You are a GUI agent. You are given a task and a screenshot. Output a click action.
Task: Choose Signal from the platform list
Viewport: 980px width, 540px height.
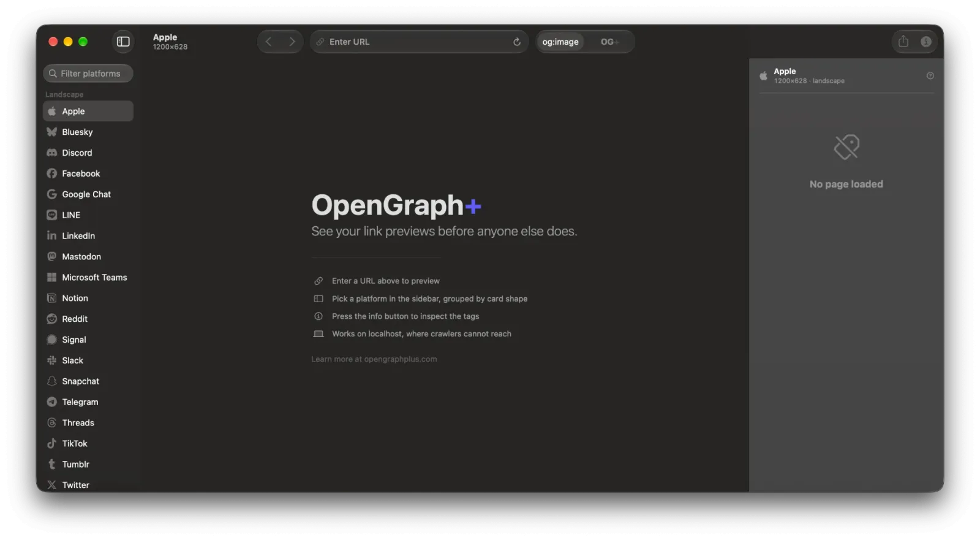tap(88, 340)
